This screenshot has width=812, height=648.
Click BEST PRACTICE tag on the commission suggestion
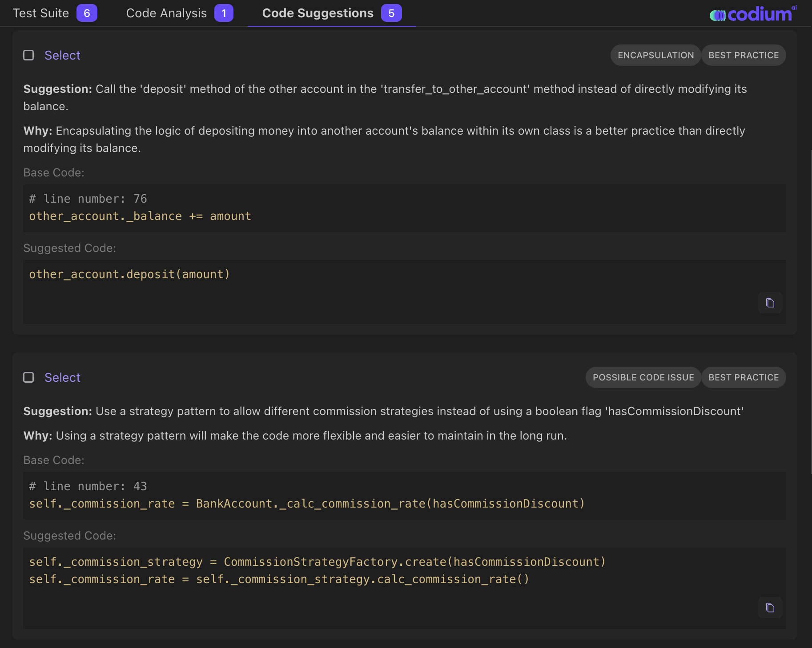(744, 377)
